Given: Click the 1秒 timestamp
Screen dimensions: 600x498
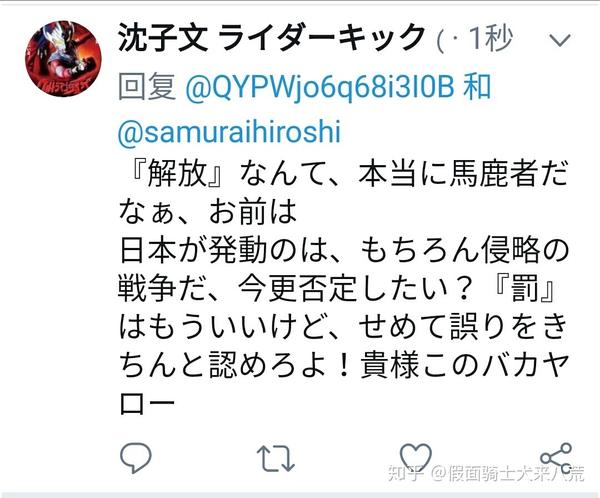Looking at the screenshot, I should tap(490, 38).
